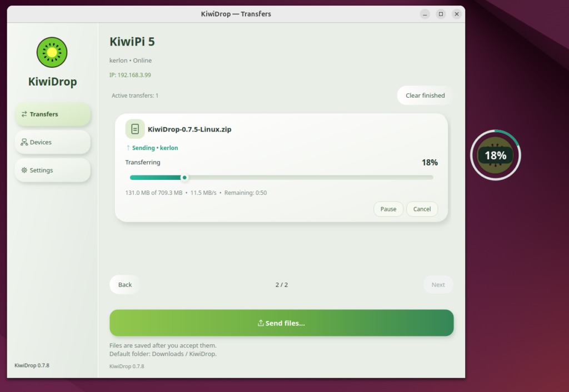
Task: Click the zip file document icon
Action: pyautogui.click(x=135, y=129)
